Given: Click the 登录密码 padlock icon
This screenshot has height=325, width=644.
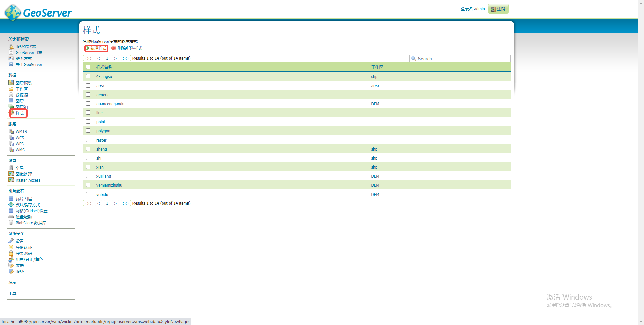Looking at the screenshot, I should [x=11, y=253].
